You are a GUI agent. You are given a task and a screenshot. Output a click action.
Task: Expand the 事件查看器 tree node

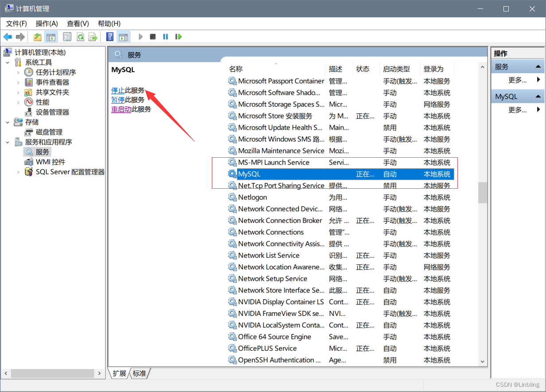pos(18,82)
